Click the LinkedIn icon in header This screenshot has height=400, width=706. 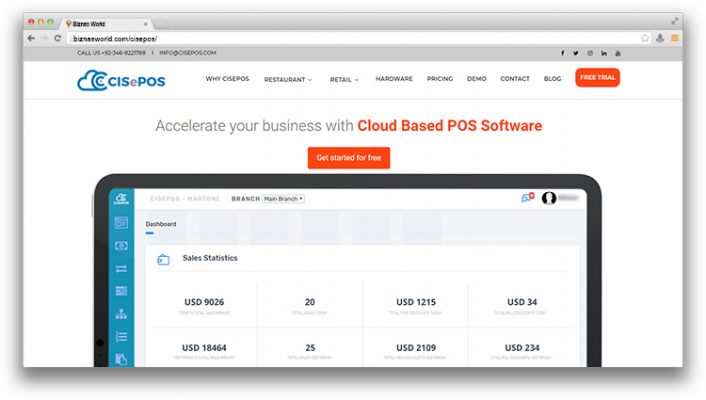pos(604,53)
